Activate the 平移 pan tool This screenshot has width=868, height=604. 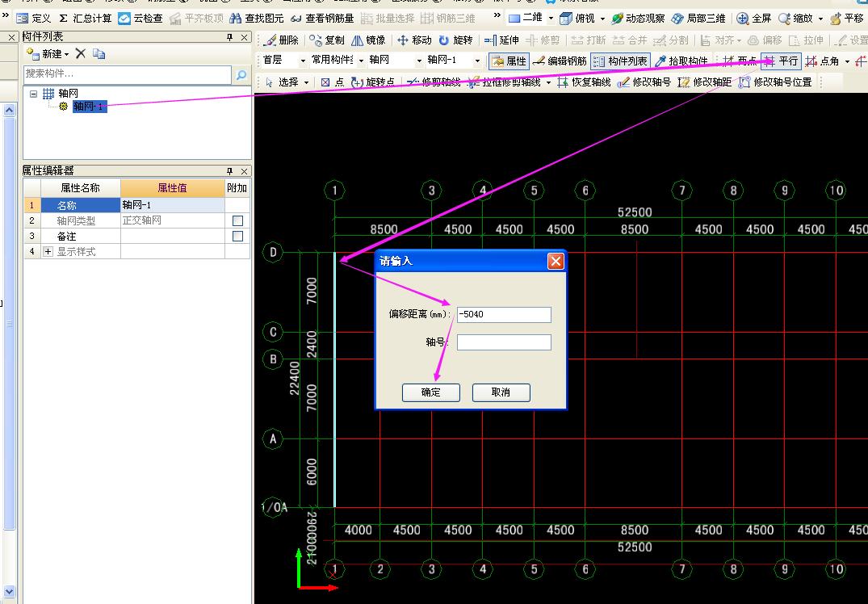tap(846, 19)
